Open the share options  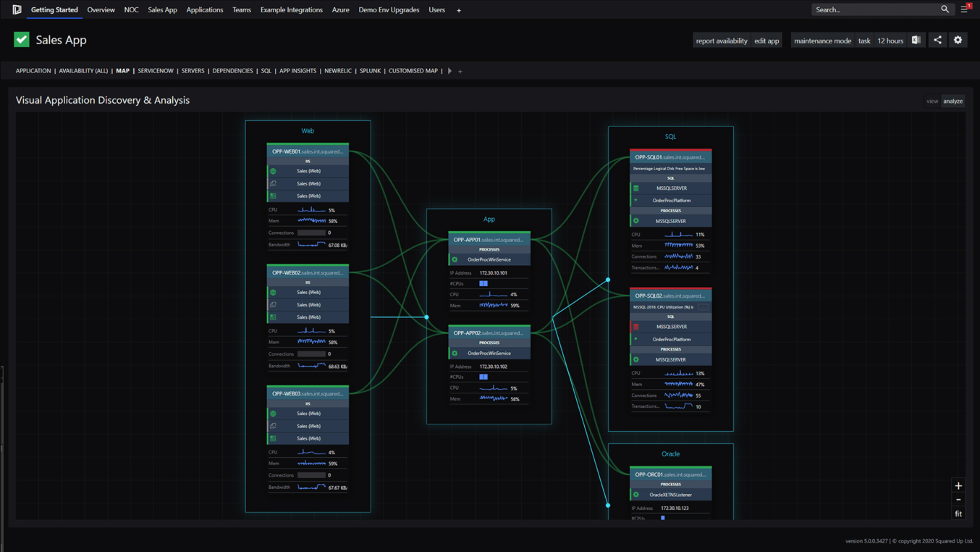click(x=937, y=40)
